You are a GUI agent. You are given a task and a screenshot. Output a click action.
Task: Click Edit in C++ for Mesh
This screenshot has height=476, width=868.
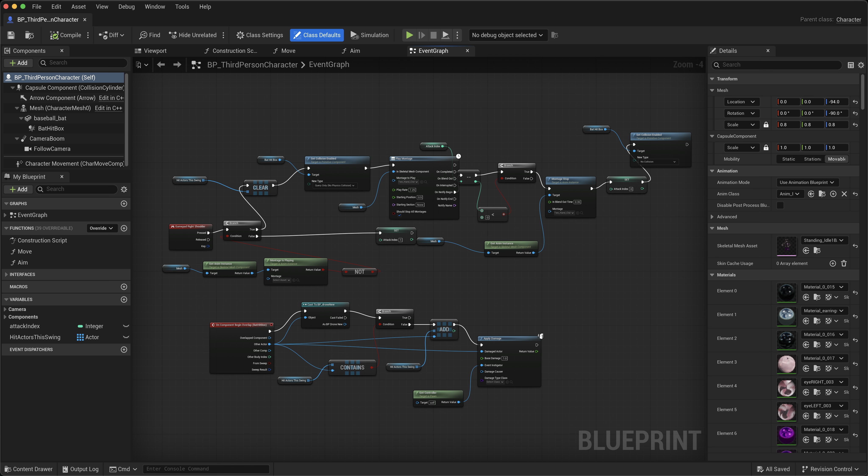(108, 108)
